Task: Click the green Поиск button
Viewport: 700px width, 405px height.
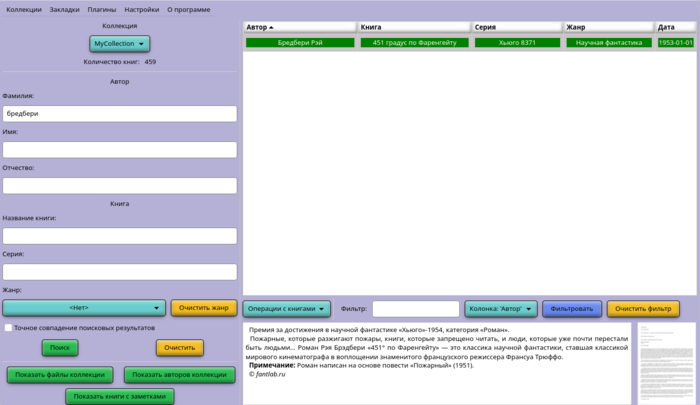Action: [60, 348]
